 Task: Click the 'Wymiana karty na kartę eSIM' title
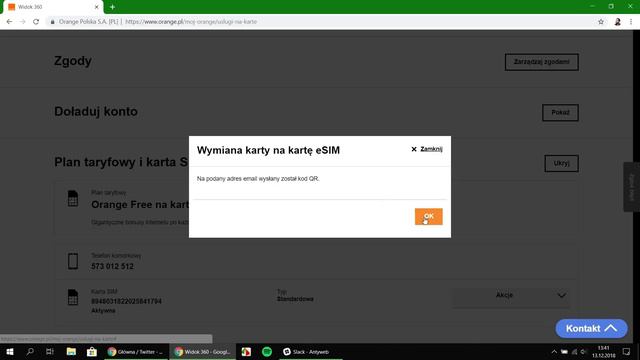(x=268, y=150)
